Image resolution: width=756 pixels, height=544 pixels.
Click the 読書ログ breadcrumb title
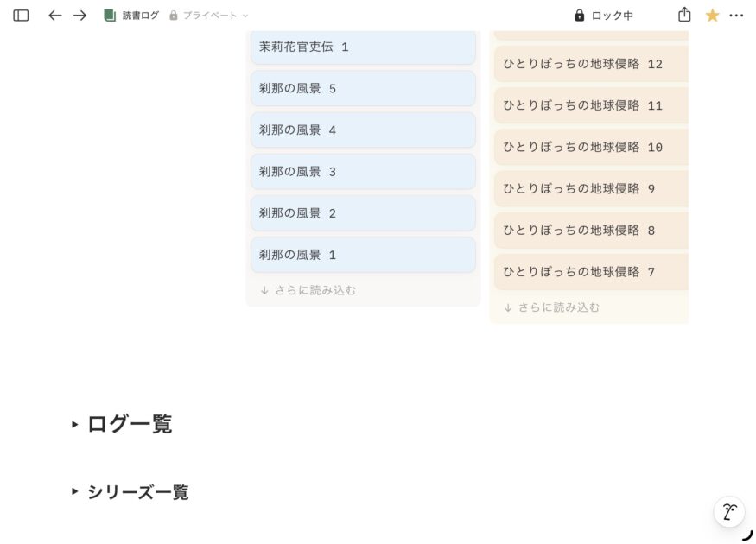point(141,16)
